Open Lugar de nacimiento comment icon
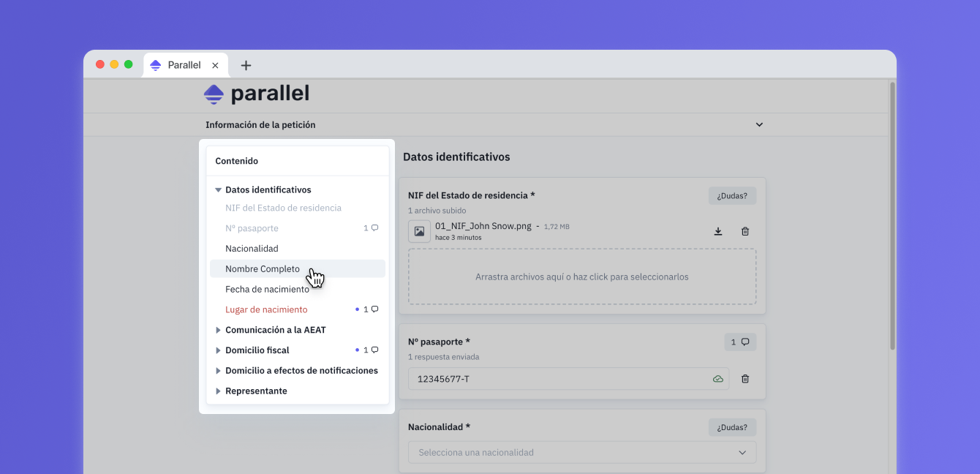980x474 pixels. point(374,309)
